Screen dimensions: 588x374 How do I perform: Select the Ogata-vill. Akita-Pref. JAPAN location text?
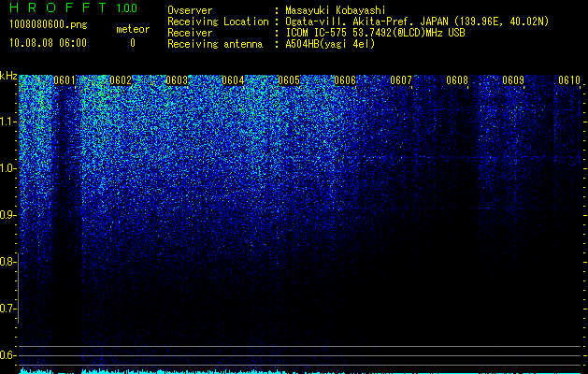(417, 22)
